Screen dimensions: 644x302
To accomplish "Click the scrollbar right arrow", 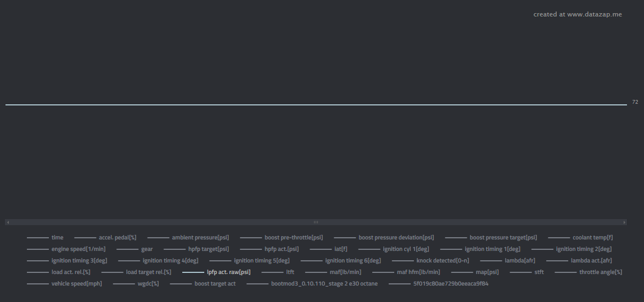I will click(624, 222).
